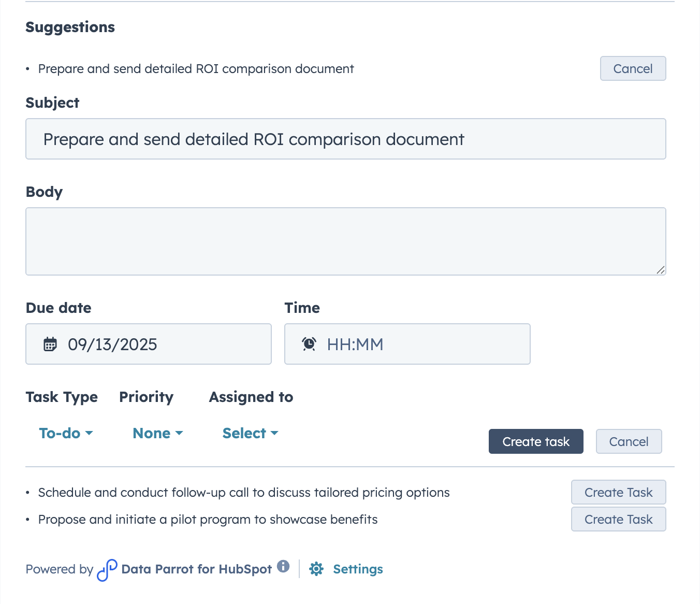Open the Priority None dropdown

(158, 433)
